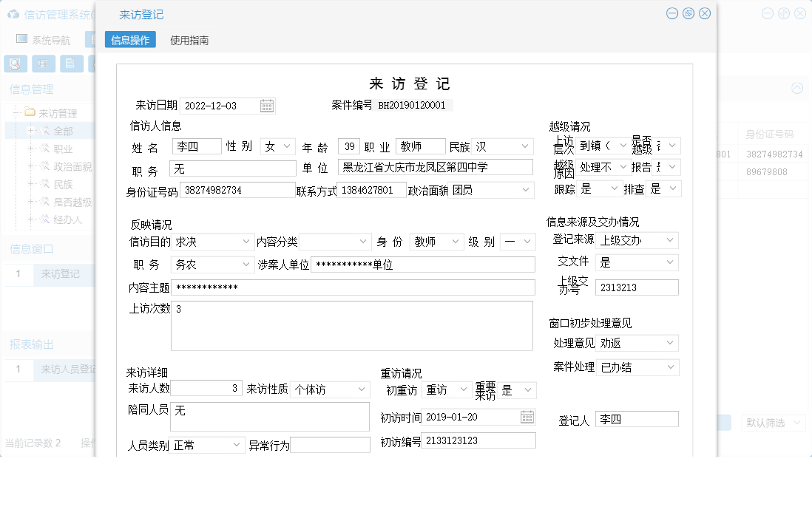Open the 性别 dropdown for the visitor
This screenshot has height=521, width=812.
277,146
